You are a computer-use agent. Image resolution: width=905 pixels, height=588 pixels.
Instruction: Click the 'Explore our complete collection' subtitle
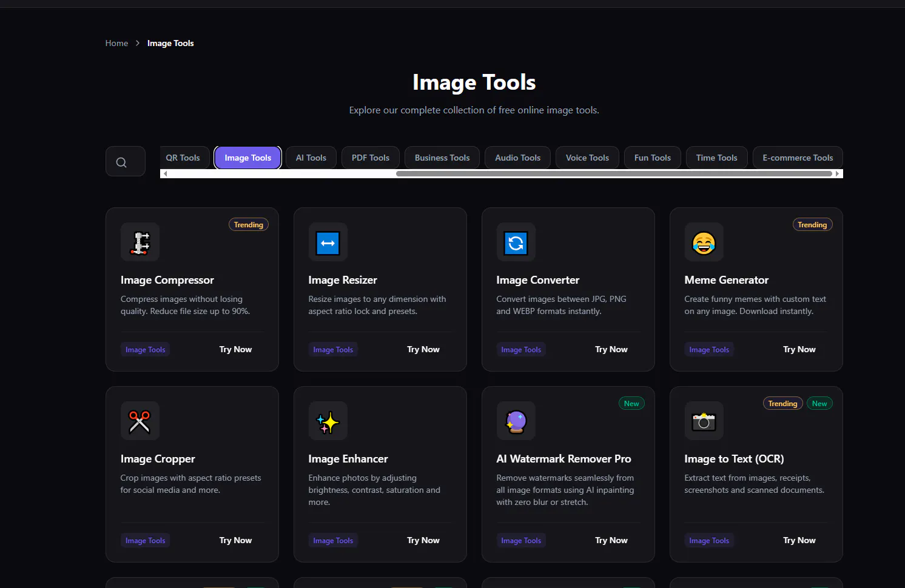pyautogui.click(x=474, y=110)
